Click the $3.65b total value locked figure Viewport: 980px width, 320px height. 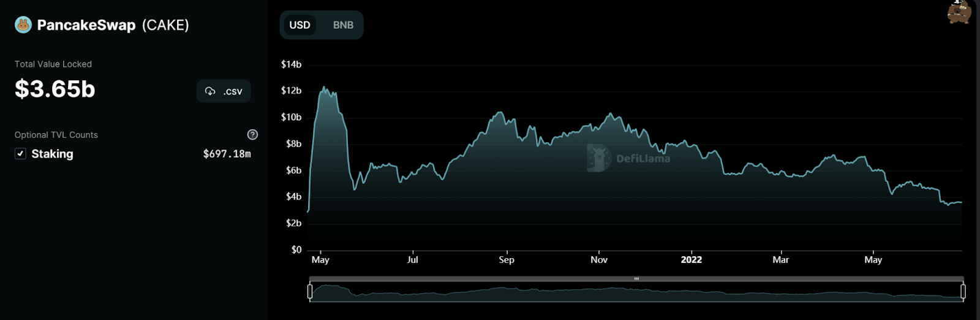(55, 90)
